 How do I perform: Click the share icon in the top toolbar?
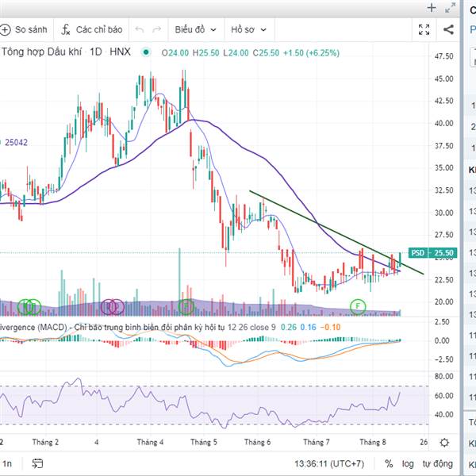[x=448, y=30]
